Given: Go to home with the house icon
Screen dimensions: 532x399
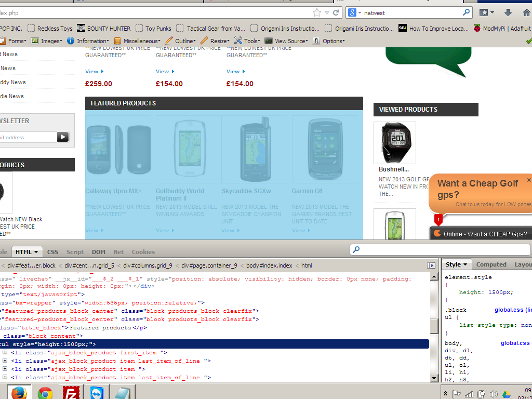Looking at the screenshot, I should pos(527,13).
